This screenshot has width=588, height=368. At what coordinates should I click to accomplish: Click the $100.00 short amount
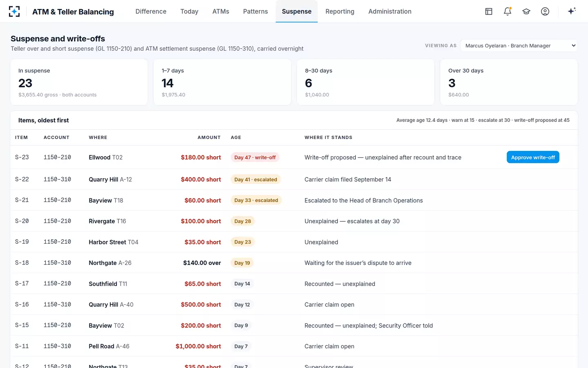pyautogui.click(x=201, y=221)
